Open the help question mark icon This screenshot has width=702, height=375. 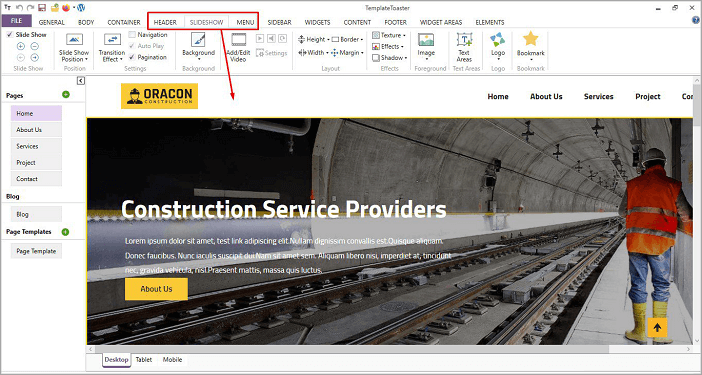tap(695, 20)
